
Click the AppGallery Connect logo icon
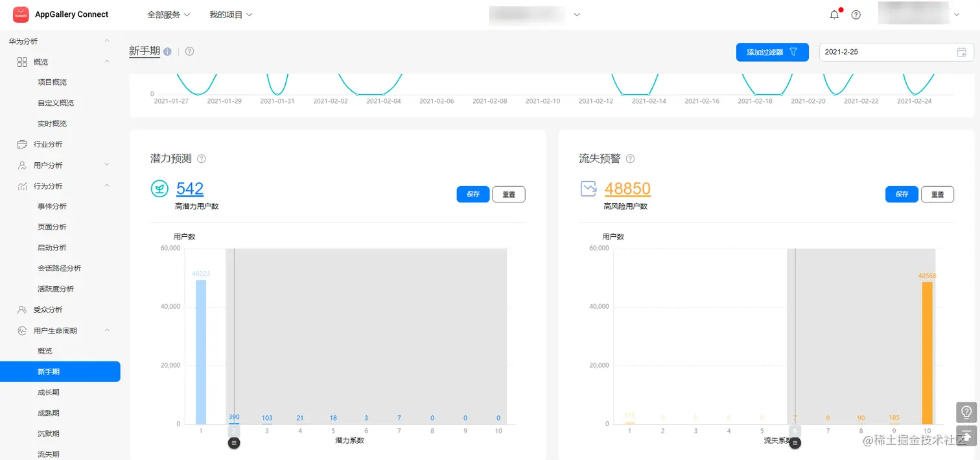tap(21, 14)
